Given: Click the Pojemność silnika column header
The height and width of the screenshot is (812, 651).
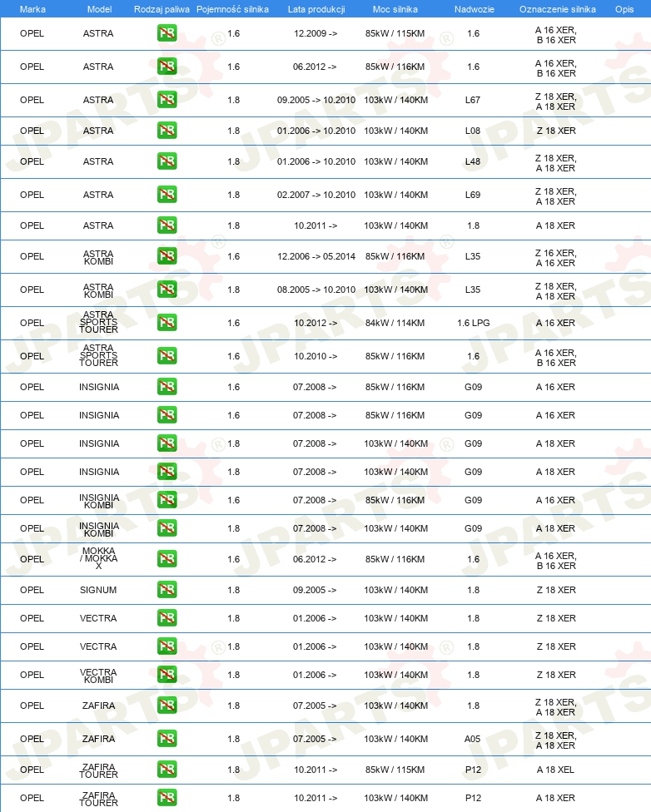Looking at the screenshot, I should click(233, 9).
